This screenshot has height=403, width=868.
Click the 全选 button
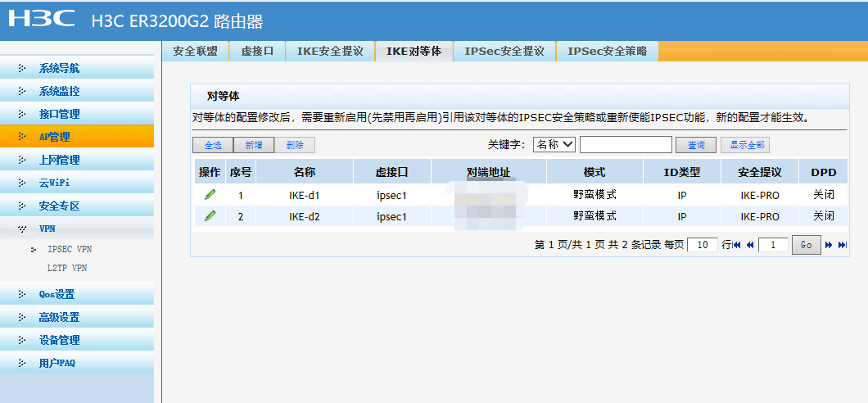pos(213,145)
